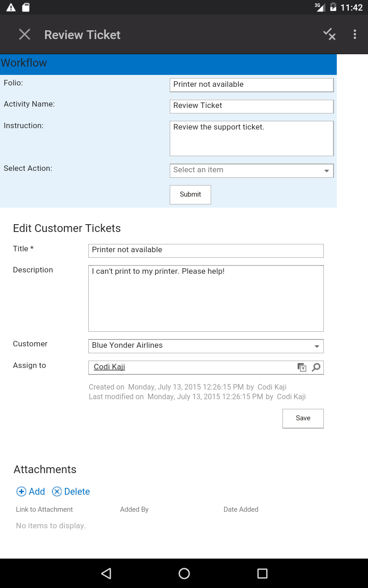Save the customer ticket edits
The width and height of the screenshot is (368, 588).
pyautogui.click(x=303, y=418)
